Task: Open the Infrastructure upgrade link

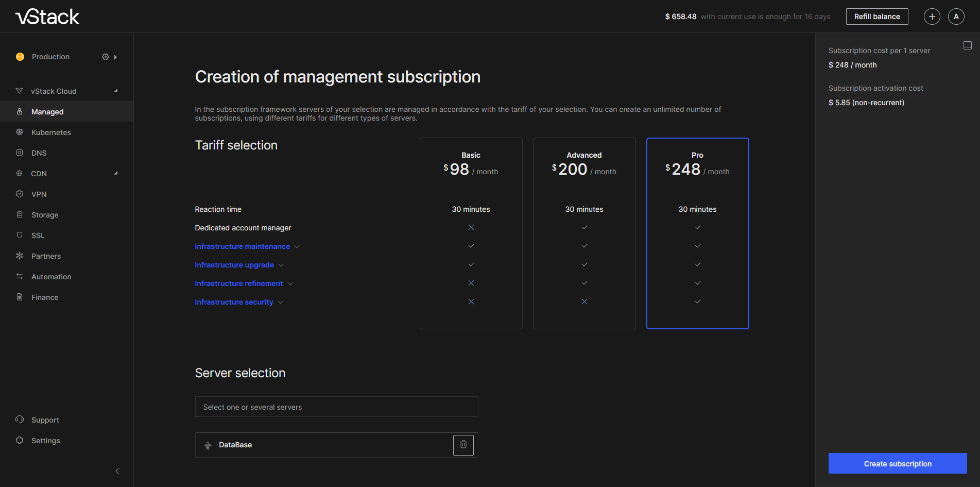Action: [234, 265]
